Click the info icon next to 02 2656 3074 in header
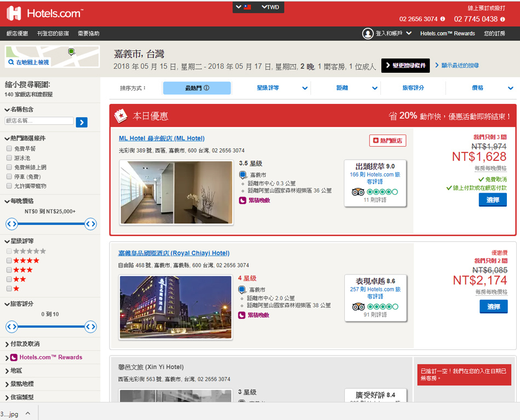Screen dimensions: 520x420 tap(443, 19)
